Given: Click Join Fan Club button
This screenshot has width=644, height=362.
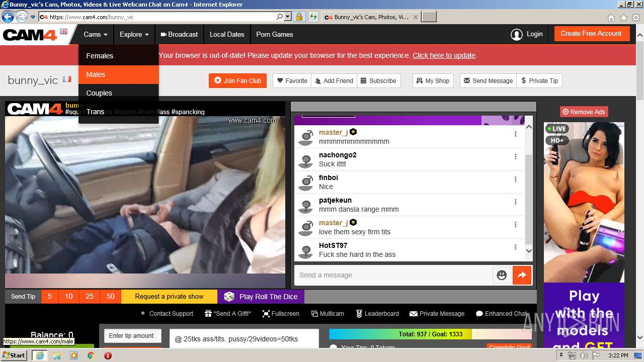Looking at the screenshot, I should [x=237, y=80].
